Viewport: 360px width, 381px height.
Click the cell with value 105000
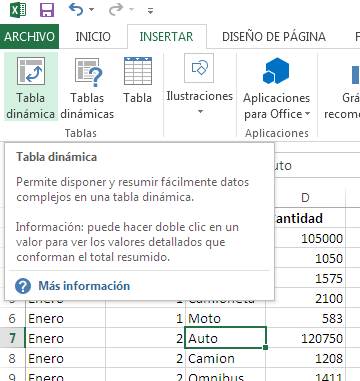coord(310,238)
